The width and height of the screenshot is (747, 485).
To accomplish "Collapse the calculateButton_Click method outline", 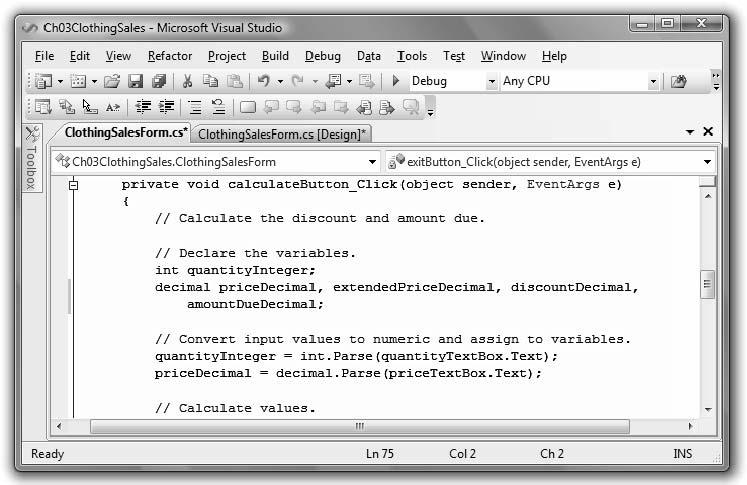I will (73, 185).
